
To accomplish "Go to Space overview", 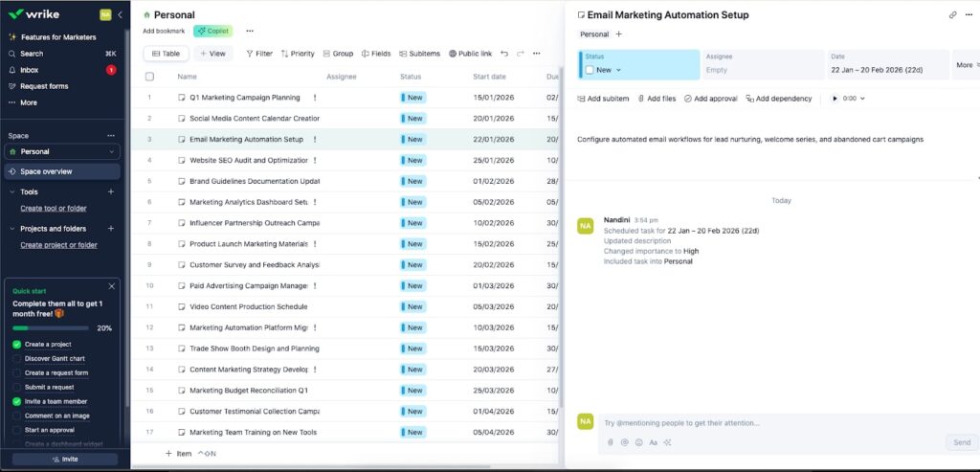I will coord(62,171).
